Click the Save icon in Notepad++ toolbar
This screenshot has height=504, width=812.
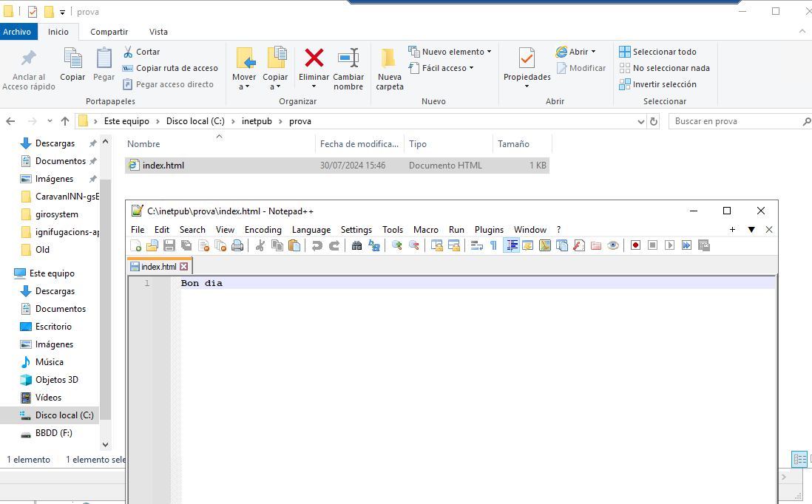(x=169, y=245)
